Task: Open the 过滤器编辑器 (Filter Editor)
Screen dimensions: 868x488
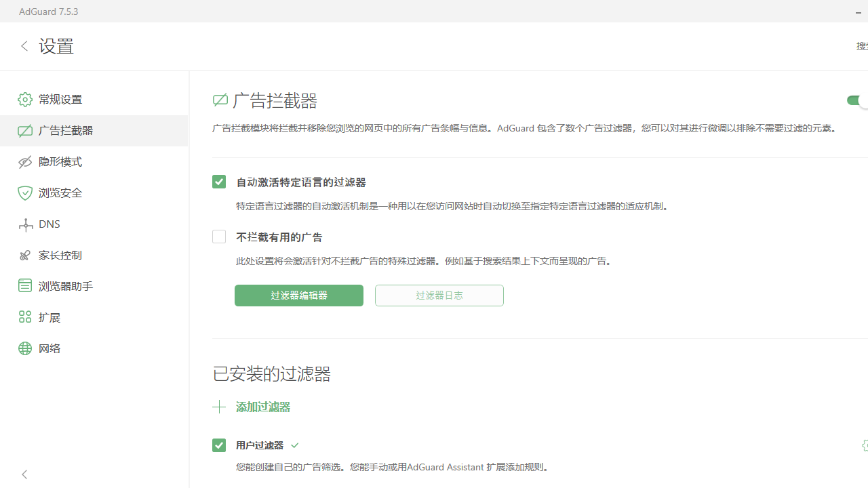Action: (x=298, y=295)
